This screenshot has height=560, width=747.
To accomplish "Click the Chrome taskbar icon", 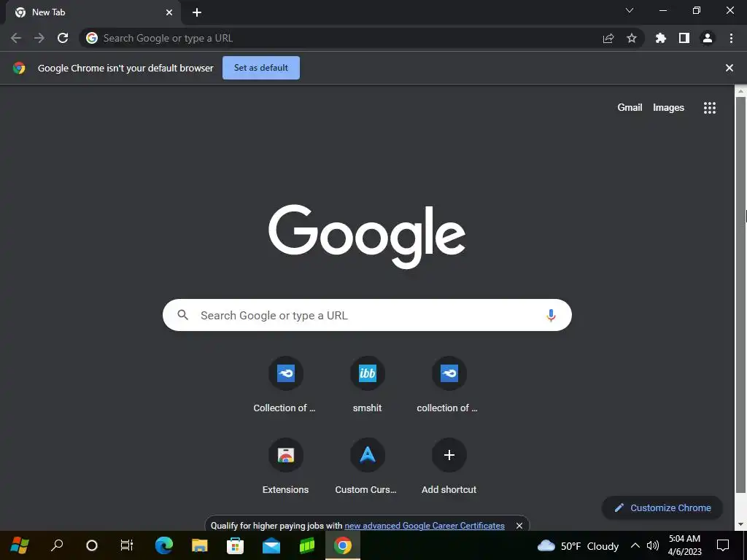I will click(343, 545).
